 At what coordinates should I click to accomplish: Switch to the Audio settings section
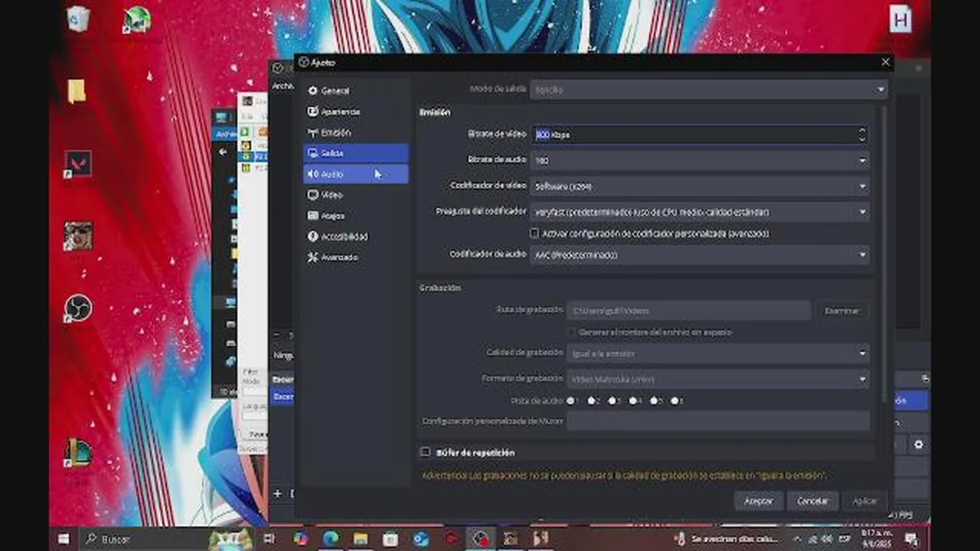point(355,174)
